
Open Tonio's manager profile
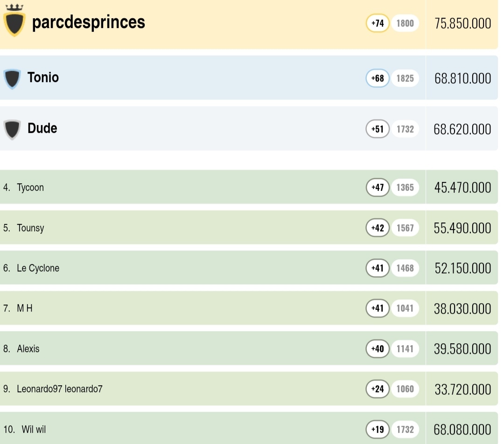pos(43,77)
